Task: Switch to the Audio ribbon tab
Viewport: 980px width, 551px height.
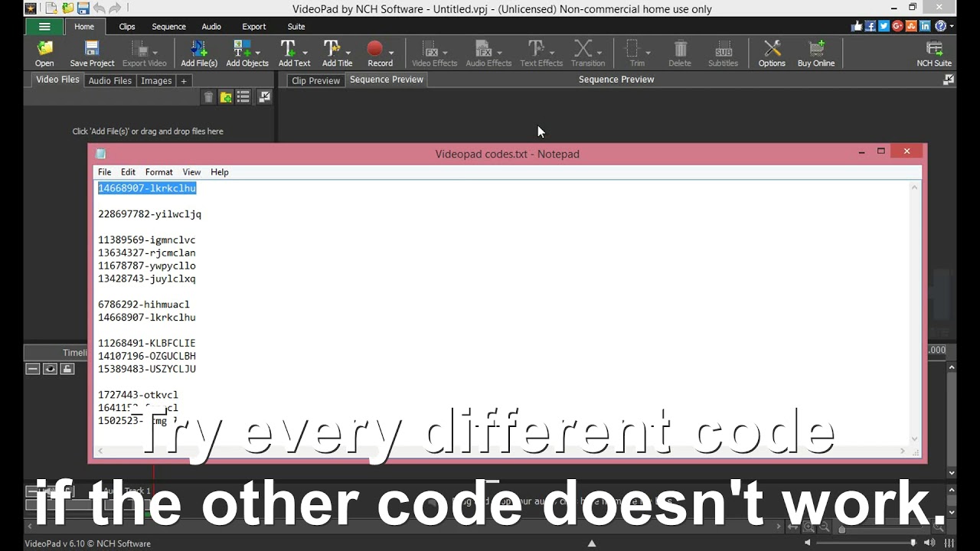Action: tap(211, 26)
